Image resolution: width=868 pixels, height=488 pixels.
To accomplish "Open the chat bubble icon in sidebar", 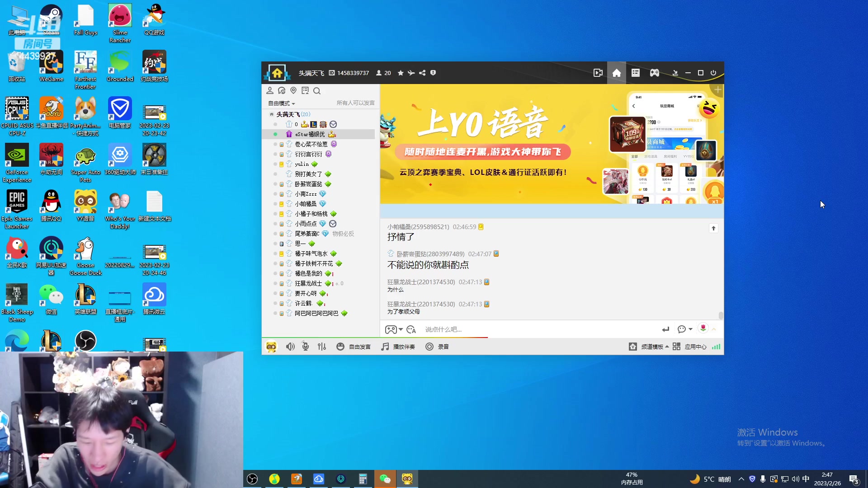I will point(282,90).
